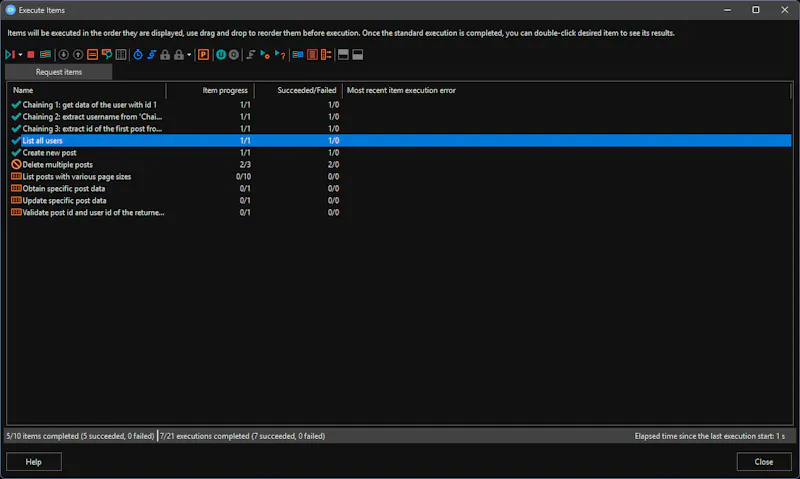Click the Execute Items app icon in title bar
Viewport: 800px width, 479px height.
coord(11,10)
